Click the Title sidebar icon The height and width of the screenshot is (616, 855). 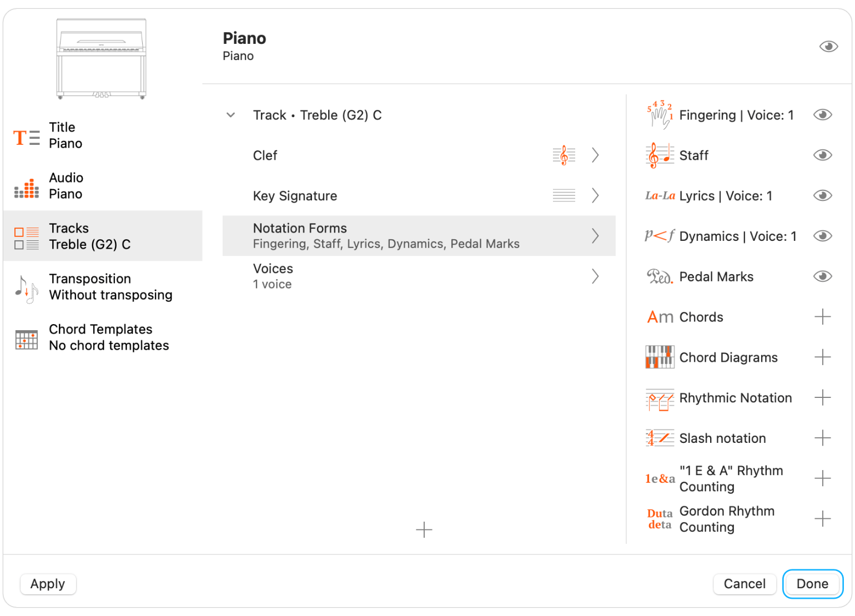point(27,137)
